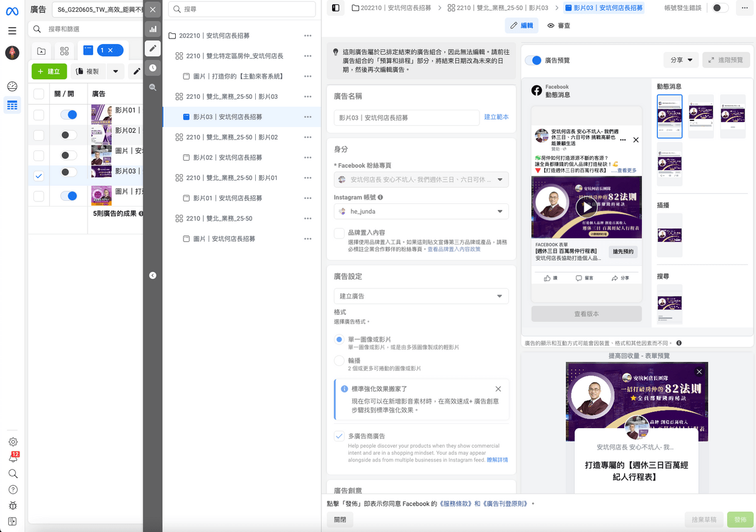Collapse the tree panel with the arrow icon
This screenshot has width=756, height=532.
pyautogui.click(x=152, y=275)
